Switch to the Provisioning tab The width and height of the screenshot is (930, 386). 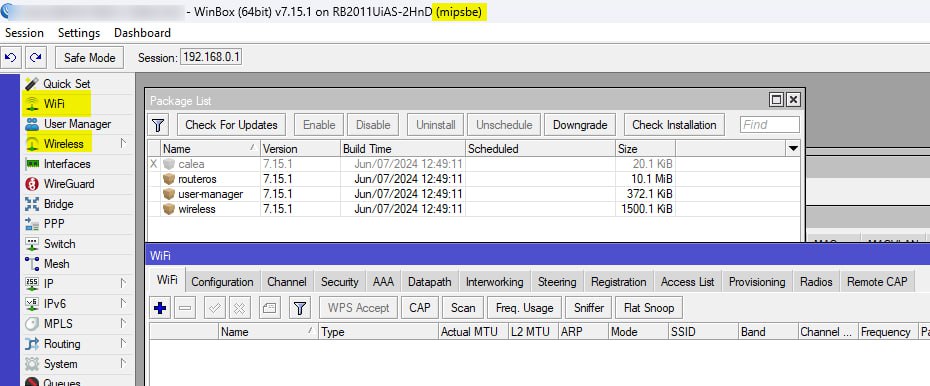(757, 282)
